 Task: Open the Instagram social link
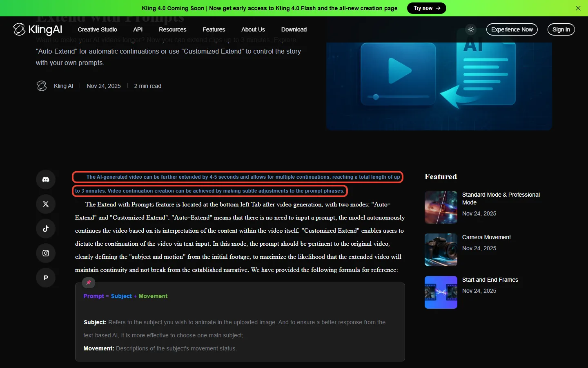[x=46, y=253]
